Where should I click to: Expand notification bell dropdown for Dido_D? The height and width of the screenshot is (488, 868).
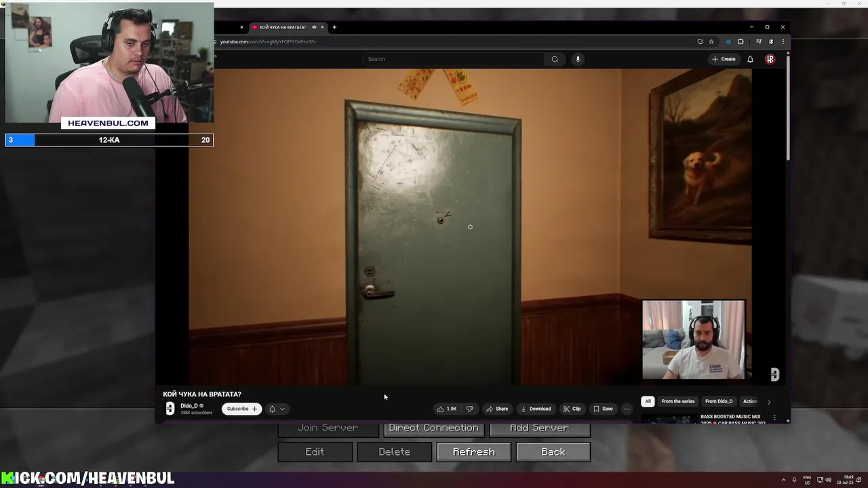click(x=277, y=409)
